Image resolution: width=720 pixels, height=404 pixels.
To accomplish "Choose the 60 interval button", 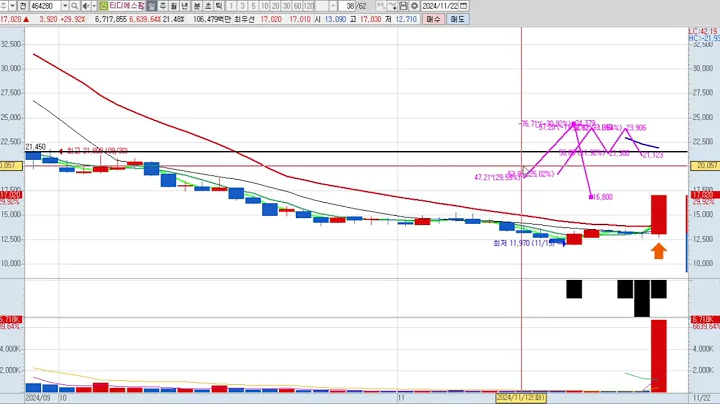I will coord(298,6).
